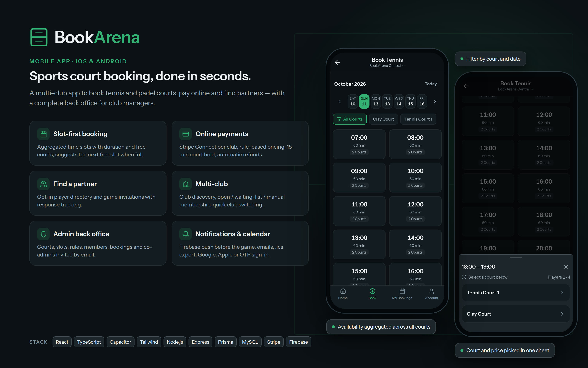Screen dimensions: 588x368
Task: Click the Players 1–4 text in the sheet
Action: 559,277
